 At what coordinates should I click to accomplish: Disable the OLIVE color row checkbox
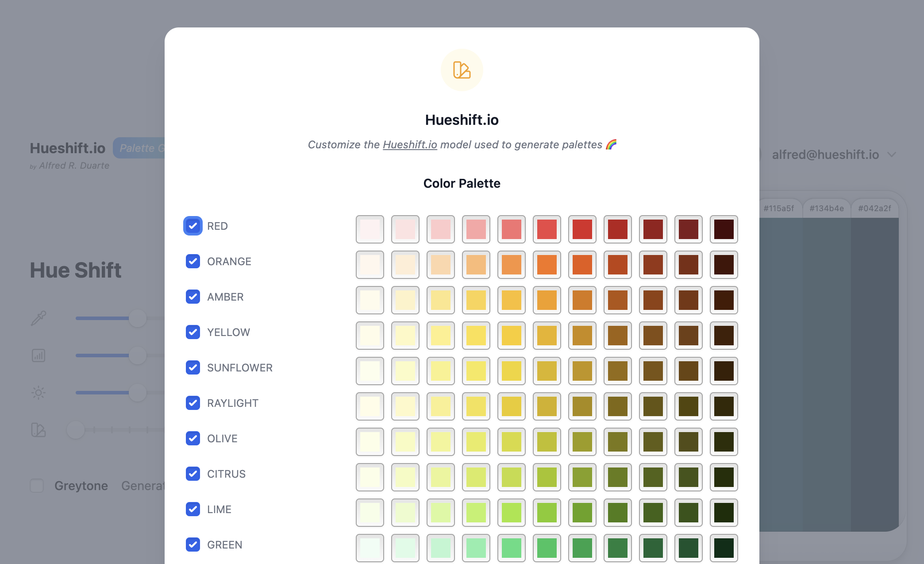point(193,438)
